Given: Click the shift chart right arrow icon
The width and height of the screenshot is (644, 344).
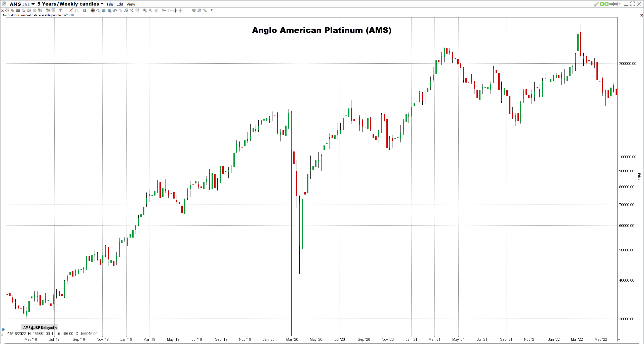Looking at the screenshot, I should [x=164, y=10].
